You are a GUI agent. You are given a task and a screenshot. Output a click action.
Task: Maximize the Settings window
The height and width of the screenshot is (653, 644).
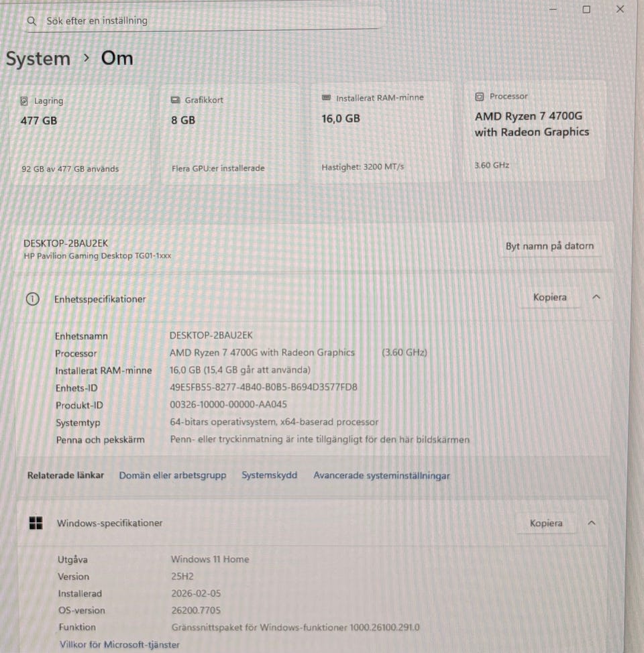[x=586, y=9]
